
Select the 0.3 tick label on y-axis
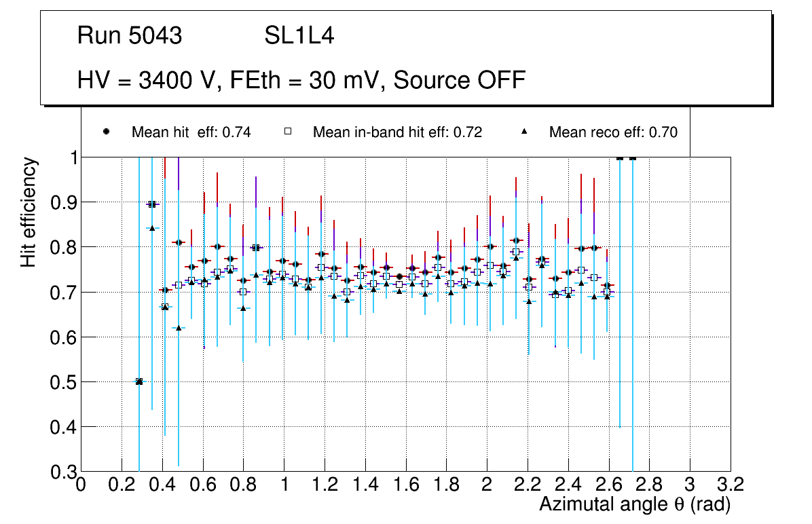point(60,472)
